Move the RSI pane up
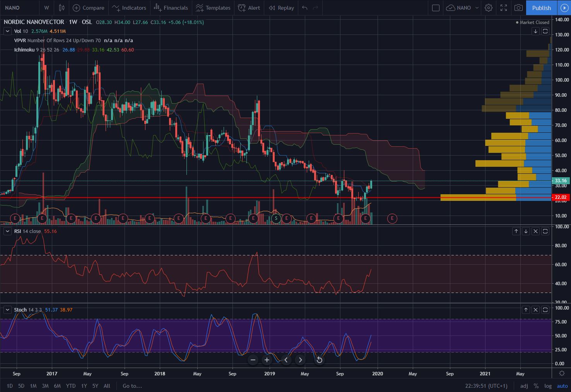Viewport: 571px width, 392px height. (x=516, y=231)
